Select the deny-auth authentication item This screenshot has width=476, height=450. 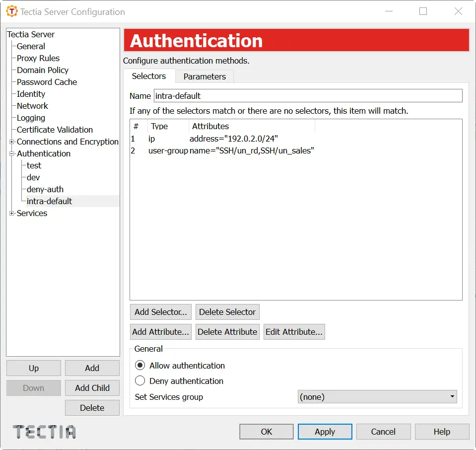(x=45, y=189)
